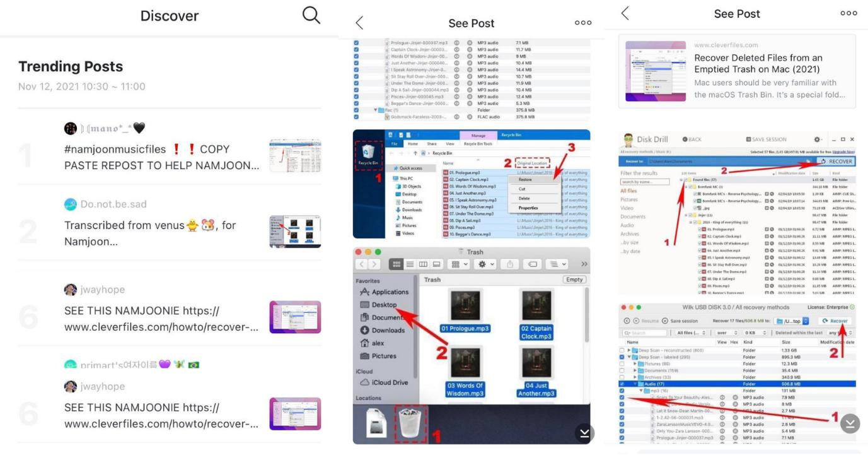Tap the back arrow in middle See Post
Viewport: 868px width, 460px height.
[359, 23]
